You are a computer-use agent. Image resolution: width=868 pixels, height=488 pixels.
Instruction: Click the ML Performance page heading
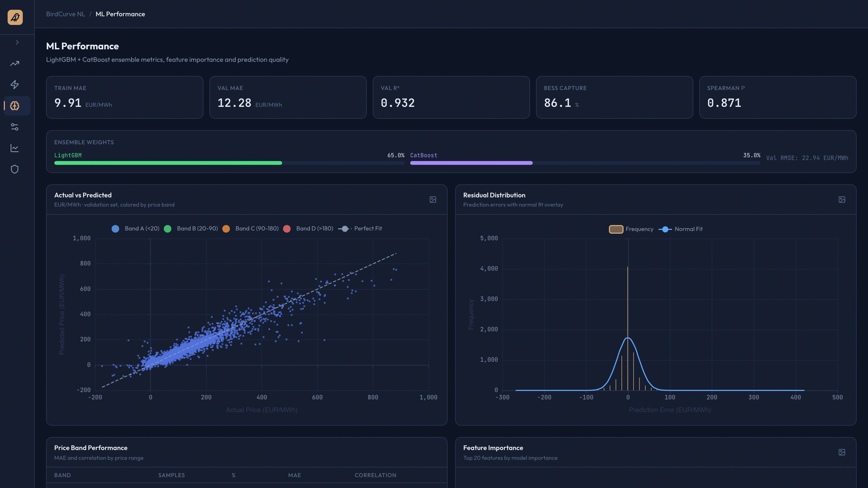click(82, 46)
